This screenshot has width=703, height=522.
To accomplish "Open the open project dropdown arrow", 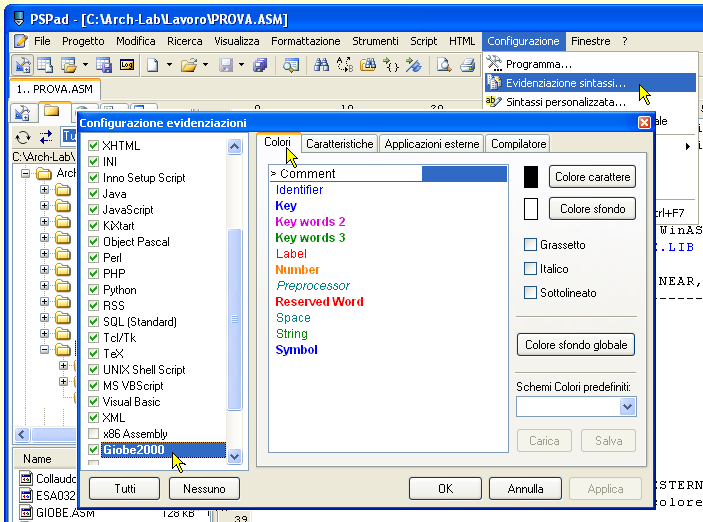I will point(85,65).
